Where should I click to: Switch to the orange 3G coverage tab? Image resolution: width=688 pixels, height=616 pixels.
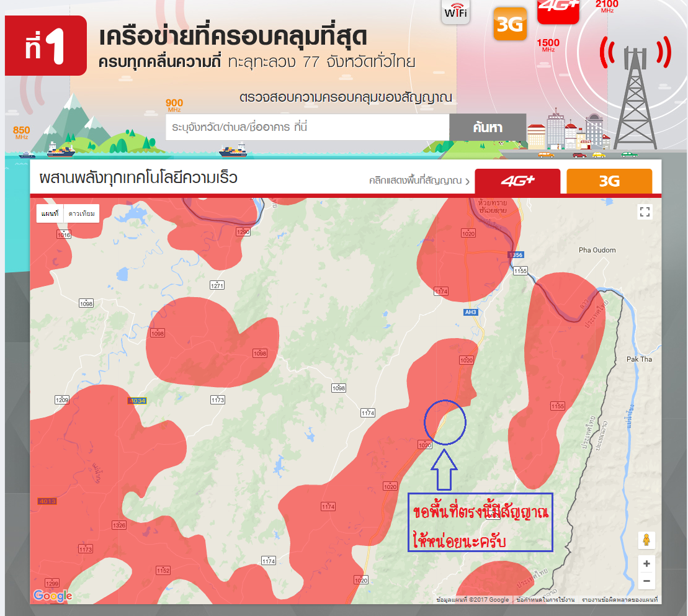[609, 181]
